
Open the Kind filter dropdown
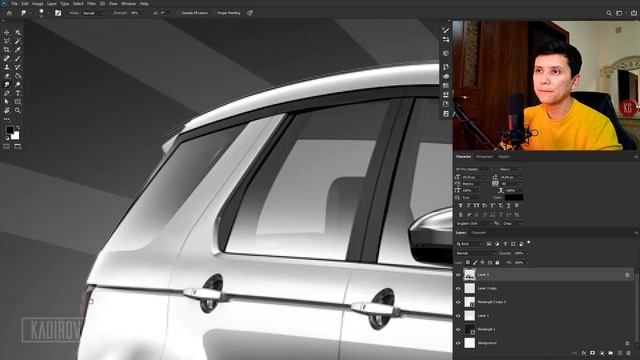(x=470, y=244)
